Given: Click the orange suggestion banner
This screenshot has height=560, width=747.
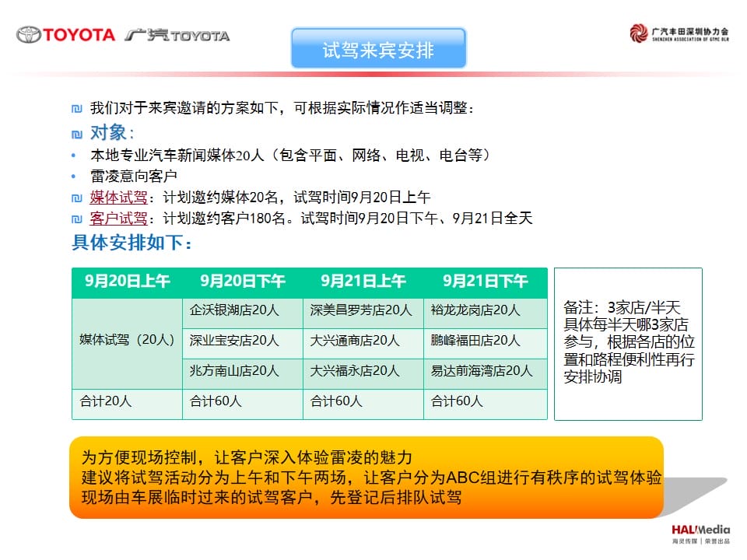Looking at the screenshot, I should pyautogui.click(x=366, y=478).
